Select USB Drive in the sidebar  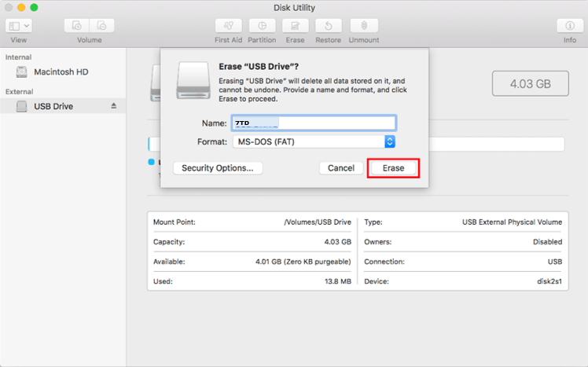click(63, 106)
